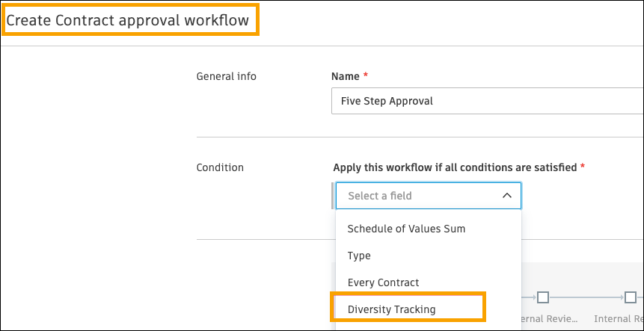Click the connector line between the step nodes
644x331 pixels.
(587, 297)
